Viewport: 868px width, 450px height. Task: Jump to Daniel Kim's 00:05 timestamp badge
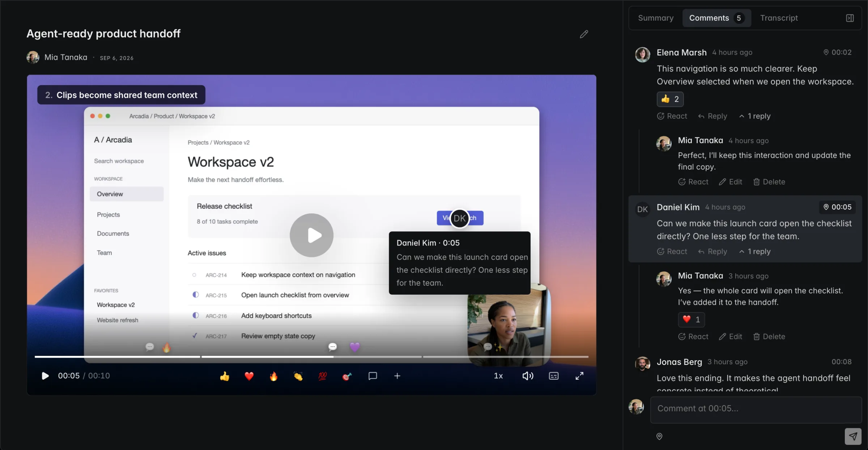pyautogui.click(x=837, y=207)
